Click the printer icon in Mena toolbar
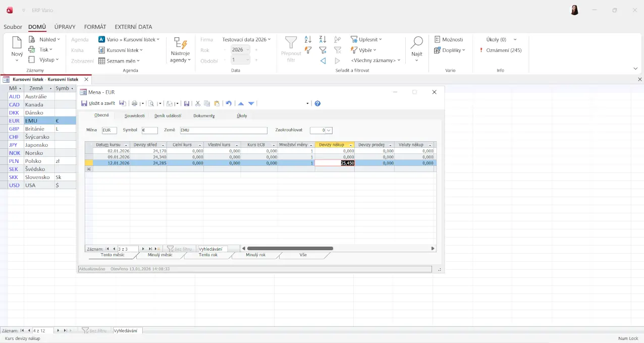The width and height of the screenshot is (644, 343). click(x=134, y=103)
